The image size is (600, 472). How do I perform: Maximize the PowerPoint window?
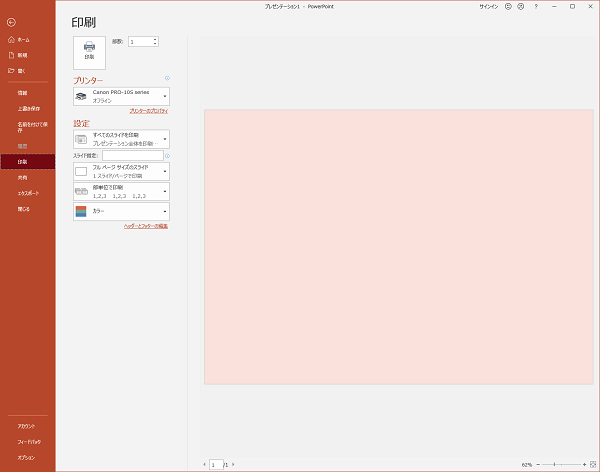[x=572, y=7]
